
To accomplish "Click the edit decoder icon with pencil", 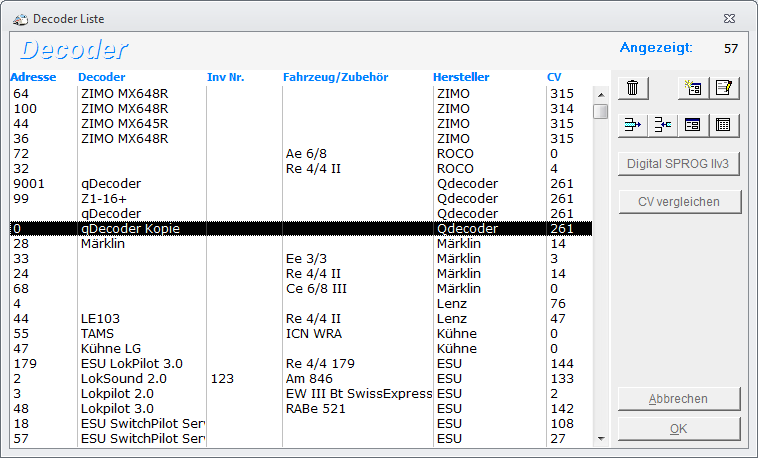I will point(724,88).
